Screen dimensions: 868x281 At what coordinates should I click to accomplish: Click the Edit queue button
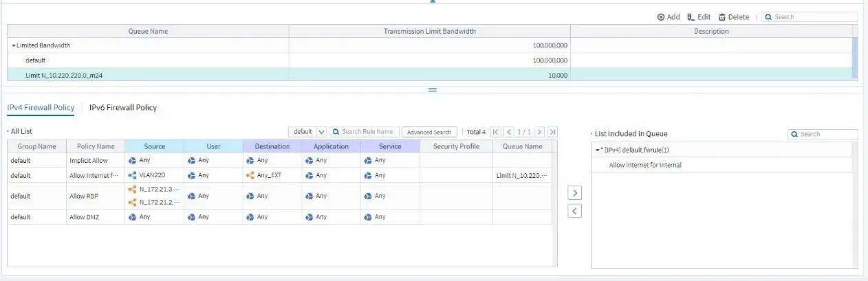click(699, 17)
